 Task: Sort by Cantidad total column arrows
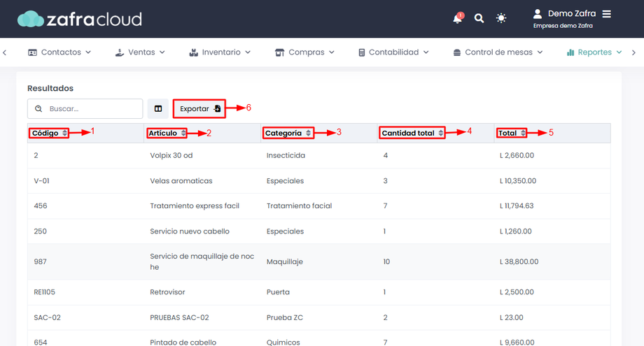coord(441,134)
